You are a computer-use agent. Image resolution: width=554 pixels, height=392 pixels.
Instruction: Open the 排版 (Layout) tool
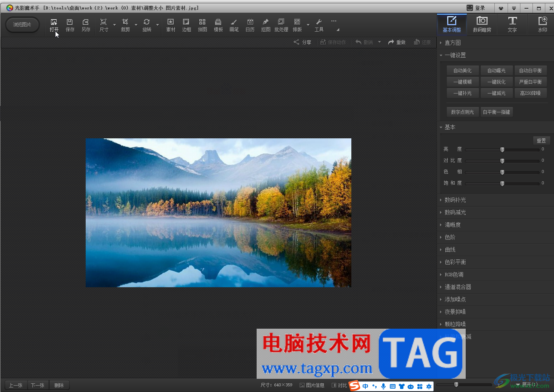tap(297, 25)
